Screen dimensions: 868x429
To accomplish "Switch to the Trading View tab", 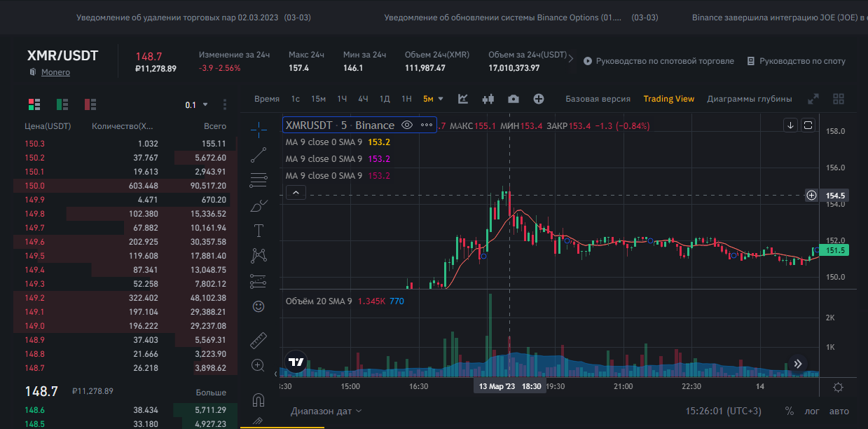I will (x=669, y=99).
